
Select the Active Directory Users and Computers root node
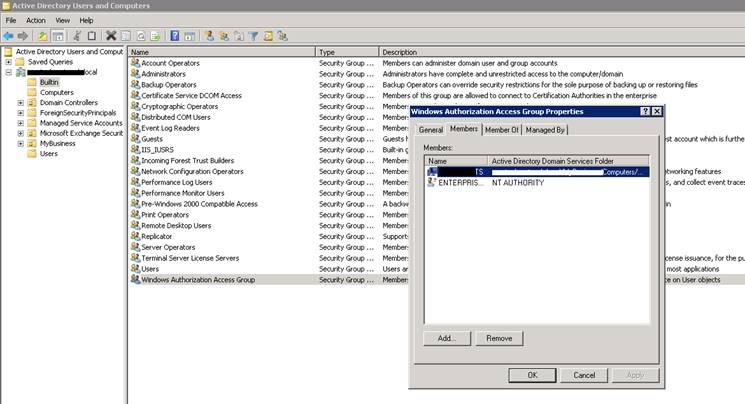69,51
